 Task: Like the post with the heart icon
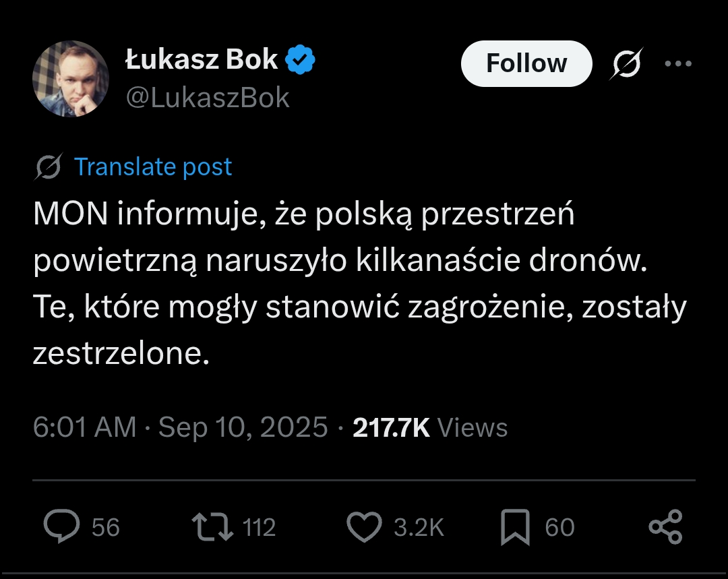click(364, 527)
